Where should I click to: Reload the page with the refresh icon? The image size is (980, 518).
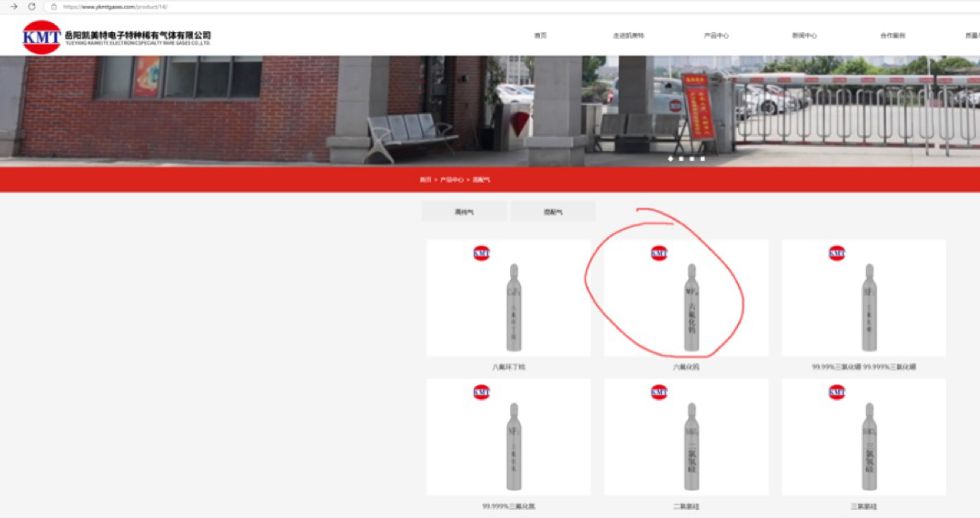(x=32, y=7)
